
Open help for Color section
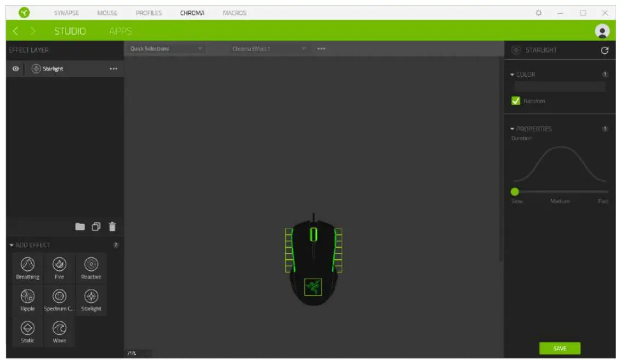tap(605, 75)
